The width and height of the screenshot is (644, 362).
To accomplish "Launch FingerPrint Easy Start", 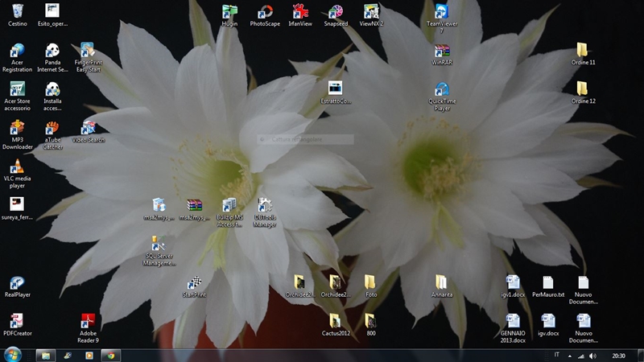I will tap(88, 57).
